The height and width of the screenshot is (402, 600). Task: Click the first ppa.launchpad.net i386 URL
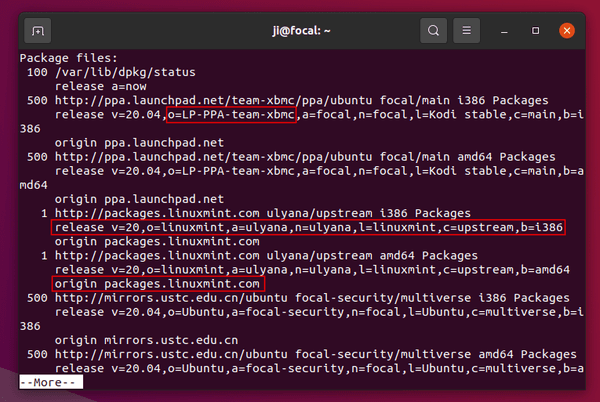point(301,101)
